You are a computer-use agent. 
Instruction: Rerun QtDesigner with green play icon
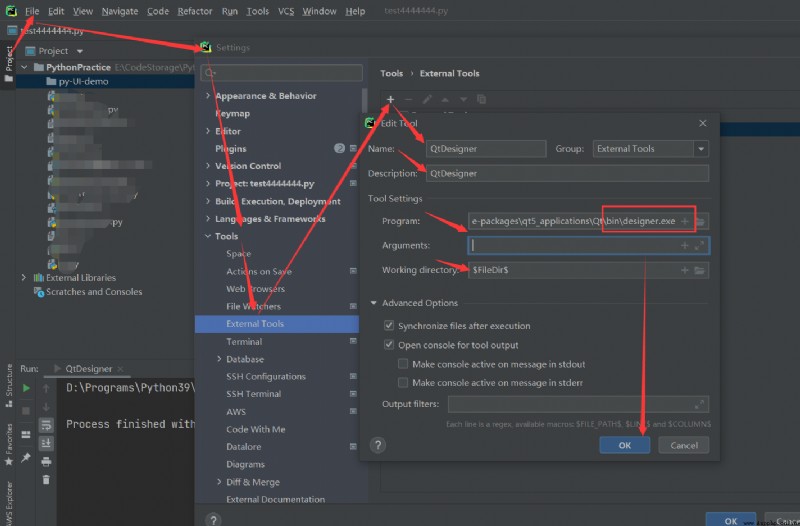(x=26, y=388)
